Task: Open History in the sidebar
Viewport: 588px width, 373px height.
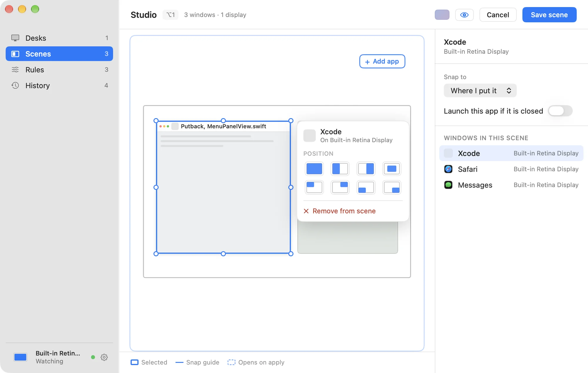Action: [x=59, y=85]
